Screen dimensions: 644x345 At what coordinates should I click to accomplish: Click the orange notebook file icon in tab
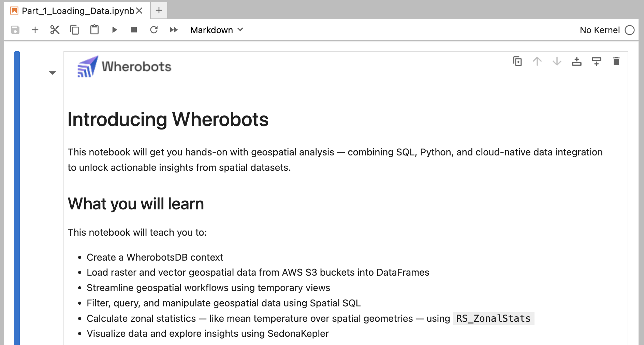pyautogui.click(x=14, y=11)
